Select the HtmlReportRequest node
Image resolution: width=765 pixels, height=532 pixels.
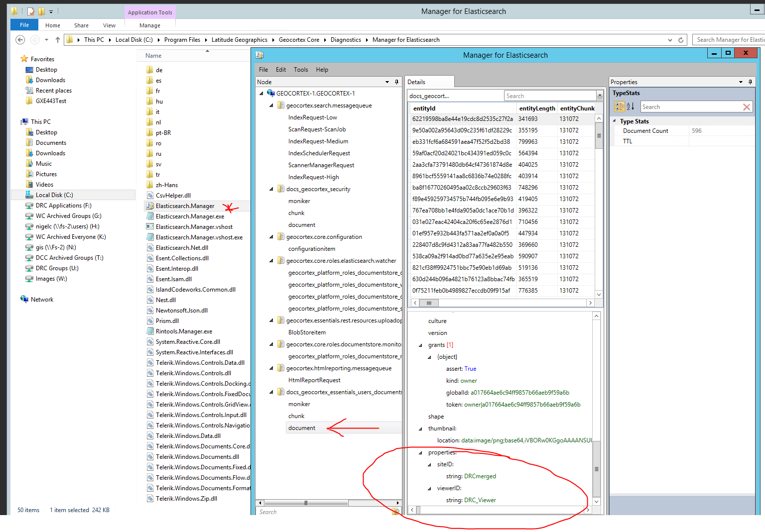314,380
